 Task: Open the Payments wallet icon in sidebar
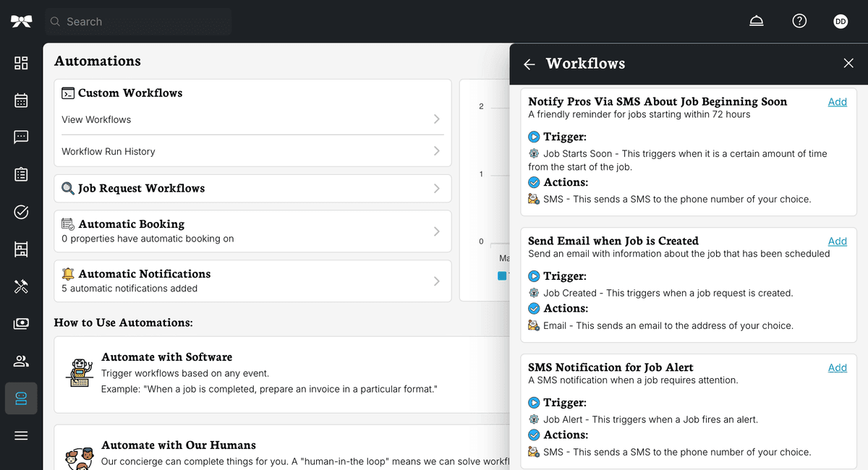tap(21, 323)
